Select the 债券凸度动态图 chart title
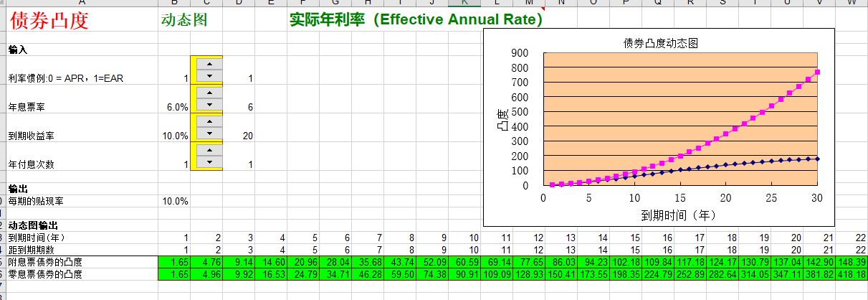 [660, 43]
